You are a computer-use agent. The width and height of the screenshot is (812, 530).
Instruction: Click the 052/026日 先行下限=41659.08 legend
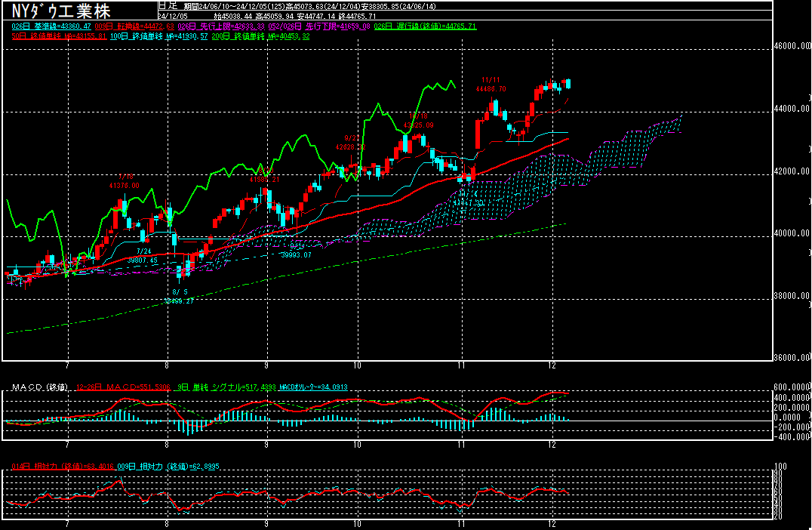click(319, 26)
